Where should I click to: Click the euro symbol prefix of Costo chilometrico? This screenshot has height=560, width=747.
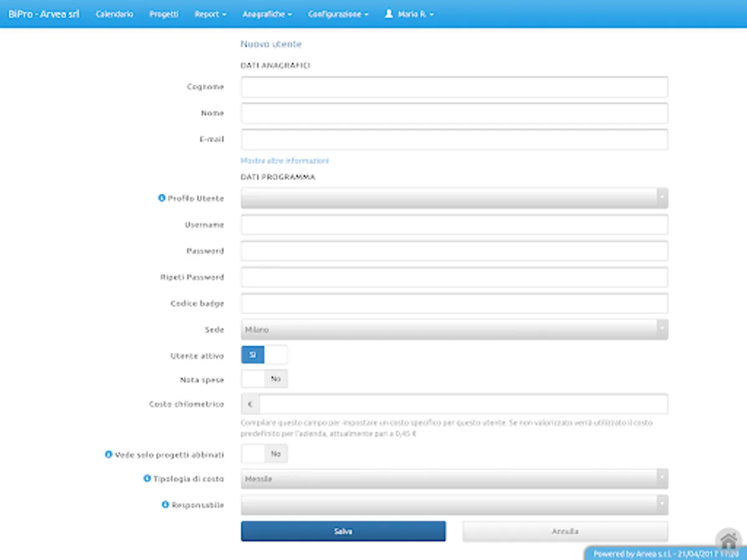click(250, 404)
